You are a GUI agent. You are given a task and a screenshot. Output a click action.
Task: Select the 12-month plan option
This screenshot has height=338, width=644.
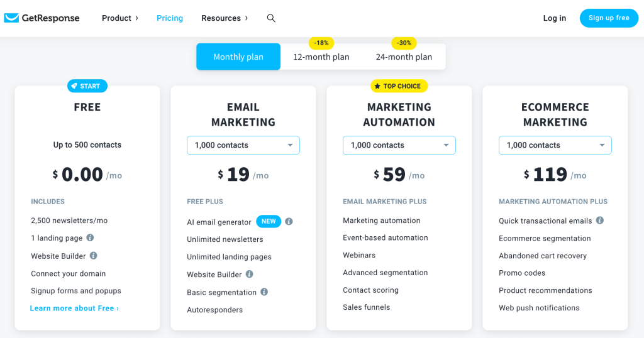click(x=321, y=57)
